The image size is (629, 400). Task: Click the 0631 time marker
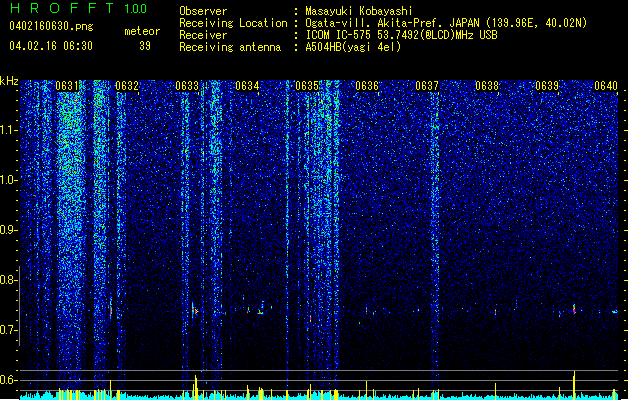[x=67, y=86]
